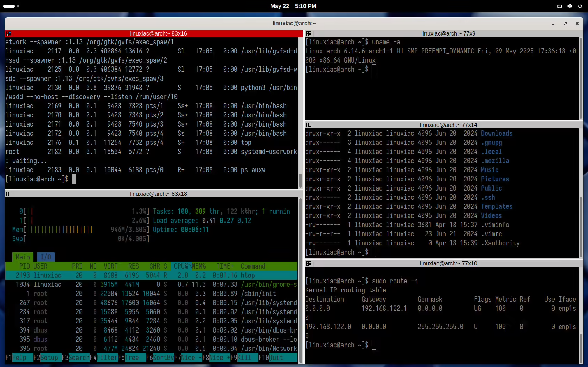The width and height of the screenshot is (588, 367).
Task: Open the Activities overview pill
Action: pyautogui.click(x=11, y=6)
